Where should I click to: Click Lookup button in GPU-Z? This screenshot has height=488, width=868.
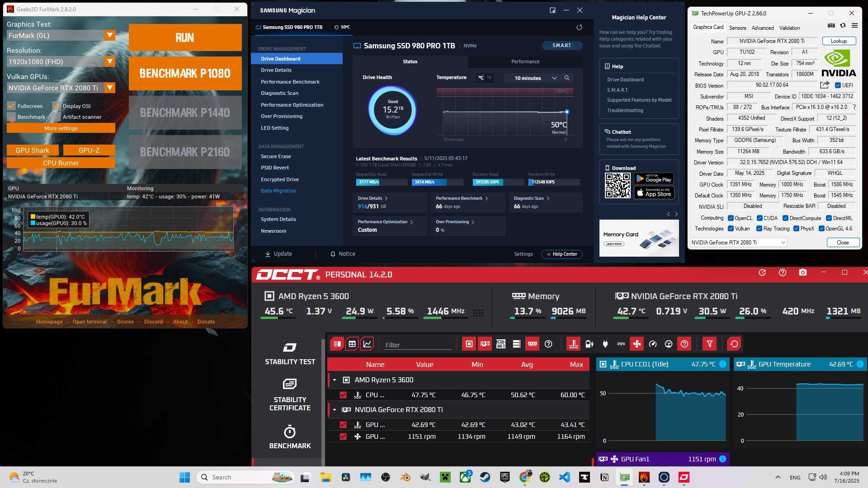pyautogui.click(x=839, y=41)
